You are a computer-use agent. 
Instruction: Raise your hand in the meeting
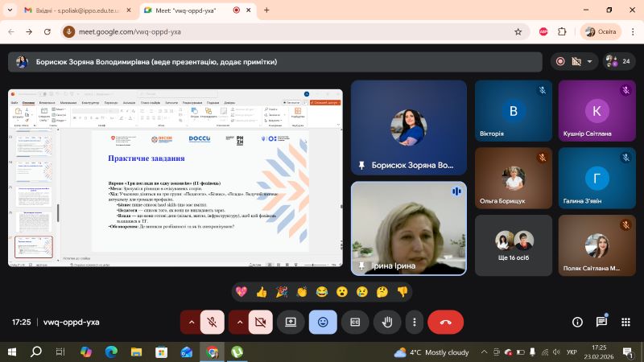387,322
